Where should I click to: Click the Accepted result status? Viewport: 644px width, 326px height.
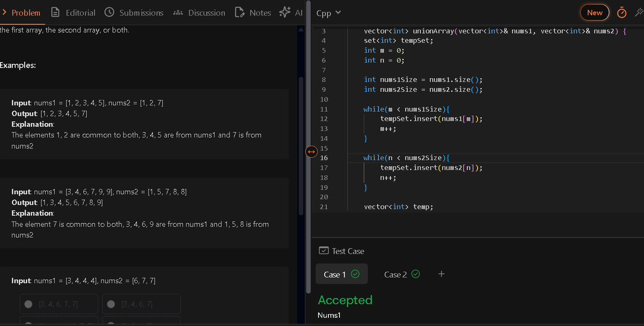(x=345, y=300)
